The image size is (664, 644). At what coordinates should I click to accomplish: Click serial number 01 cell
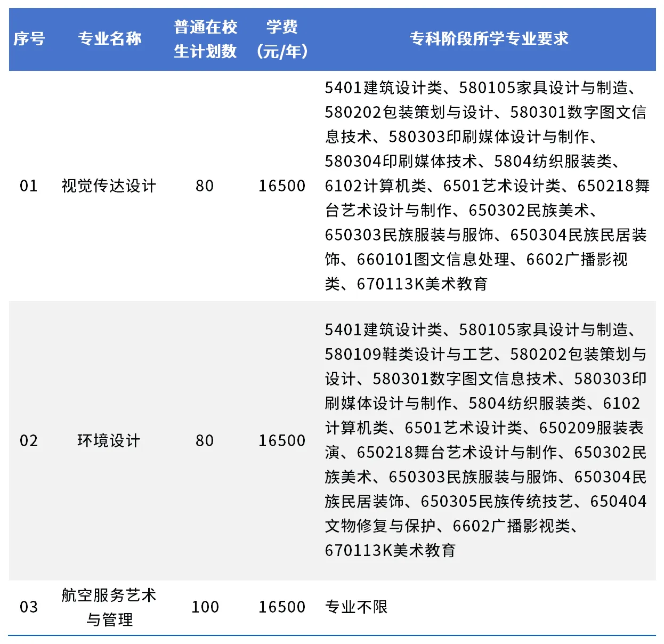pyautogui.click(x=29, y=186)
